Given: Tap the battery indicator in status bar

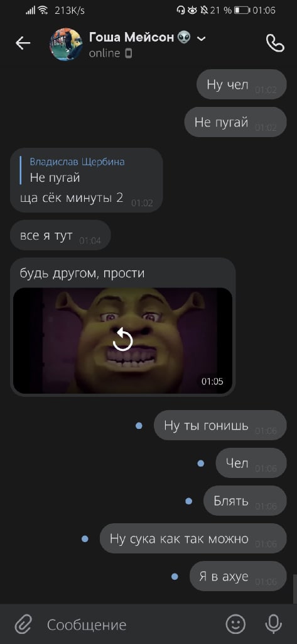Looking at the screenshot, I should tap(242, 11).
